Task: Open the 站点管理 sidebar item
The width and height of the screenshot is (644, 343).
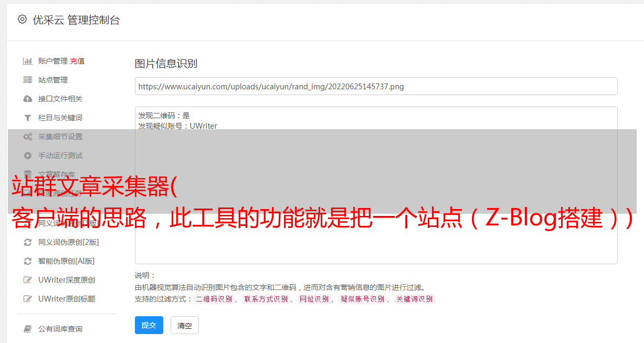Action: 53,80
